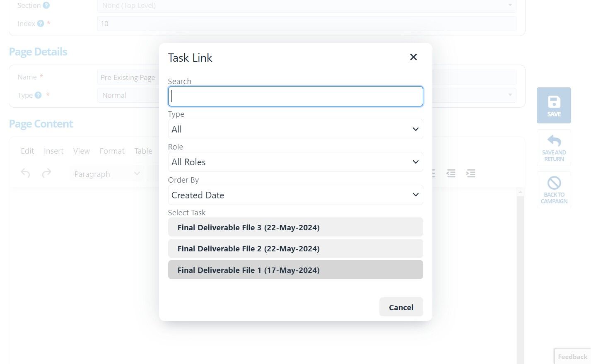The image size is (591, 364).
Task: Click the Section help question icon
Action: [46, 5]
